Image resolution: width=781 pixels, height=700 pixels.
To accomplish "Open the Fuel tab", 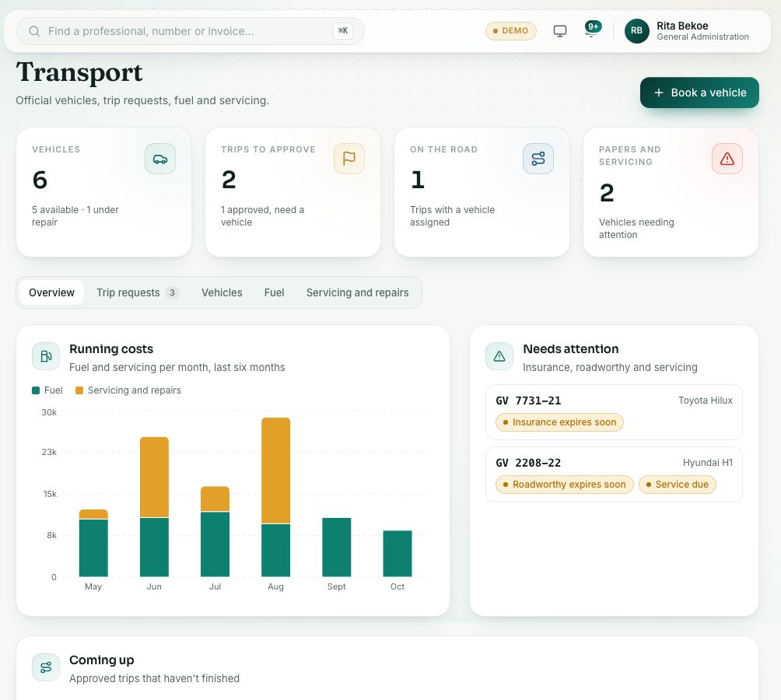I will click(274, 292).
